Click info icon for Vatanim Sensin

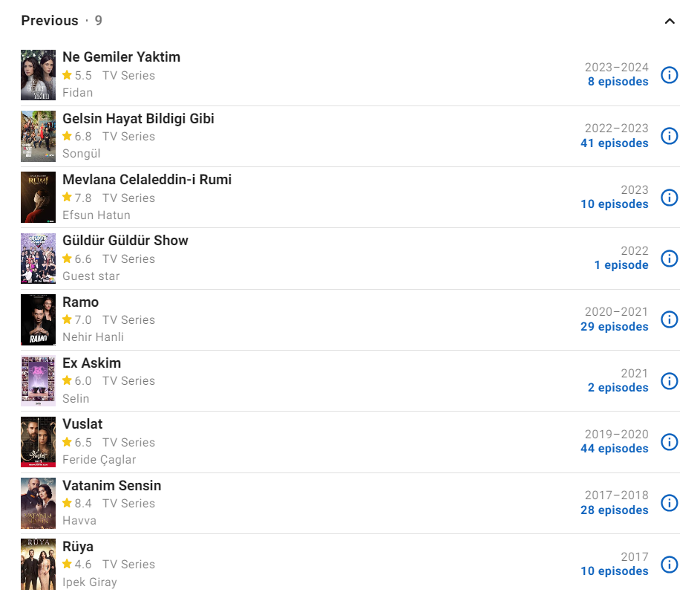pyautogui.click(x=669, y=503)
